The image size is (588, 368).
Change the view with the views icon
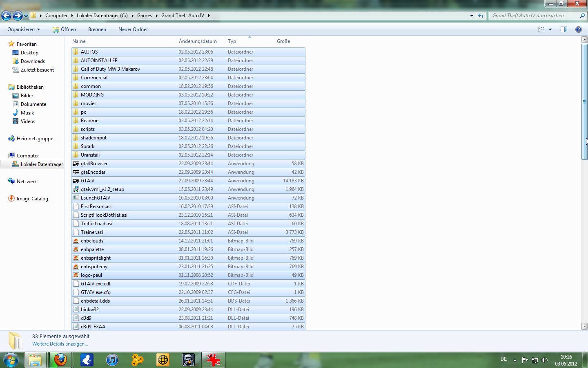(x=541, y=29)
